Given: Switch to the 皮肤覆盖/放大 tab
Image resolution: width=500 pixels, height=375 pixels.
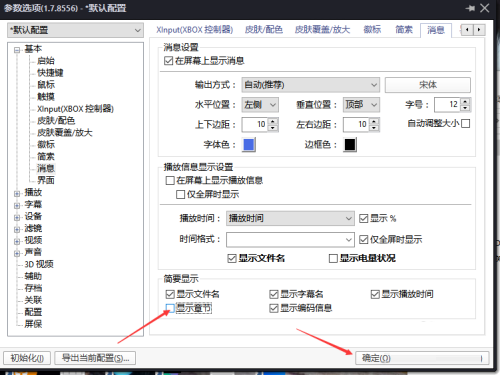Looking at the screenshot, I should pyautogui.click(x=322, y=30).
